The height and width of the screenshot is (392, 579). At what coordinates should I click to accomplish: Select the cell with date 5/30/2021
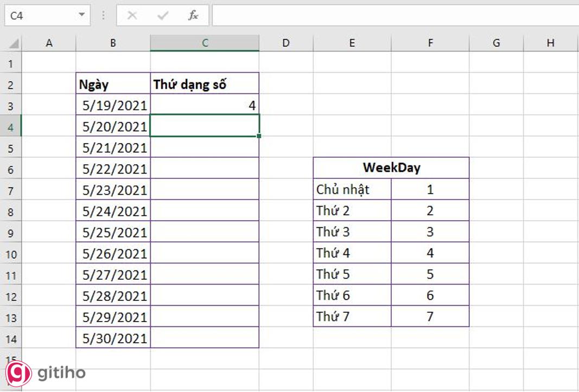(113, 338)
